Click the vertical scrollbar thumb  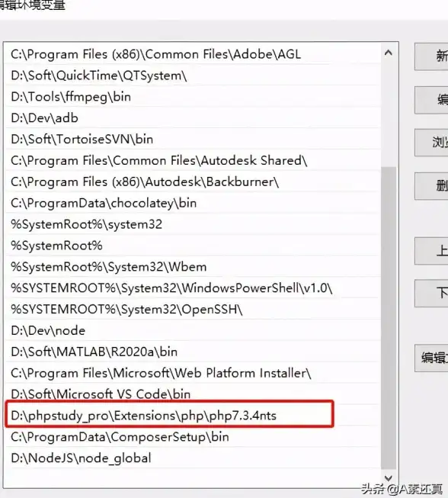[x=389, y=317]
